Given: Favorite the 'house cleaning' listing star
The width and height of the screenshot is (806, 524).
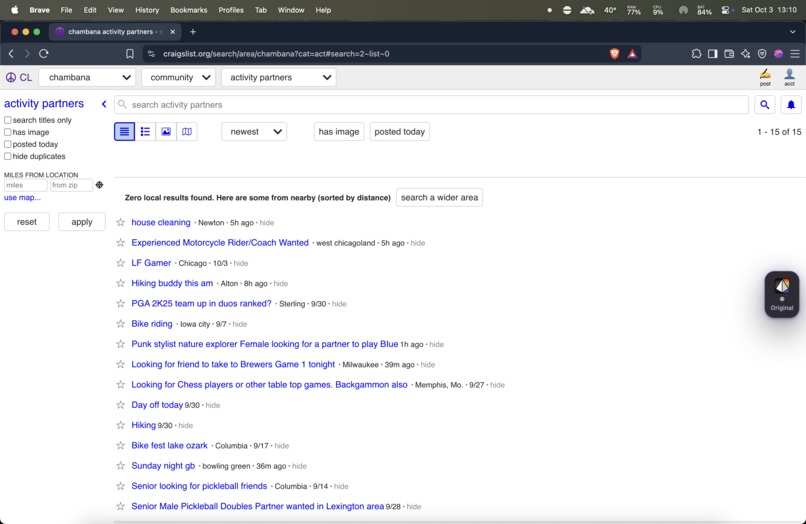Looking at the screenshot, I should [121, 223].
